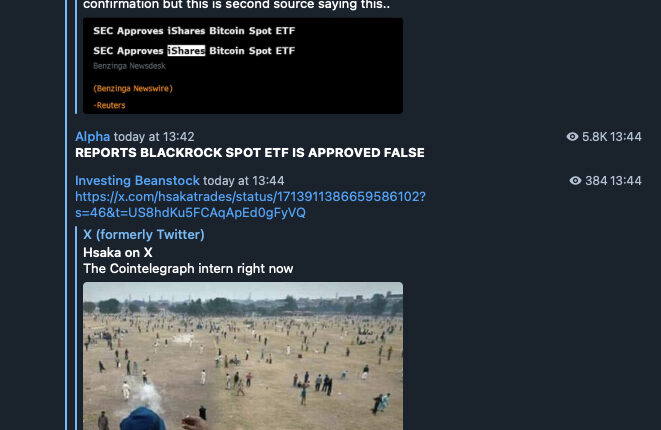
Task: Click the eye views icon beside 384
Action: coord(575,180)
